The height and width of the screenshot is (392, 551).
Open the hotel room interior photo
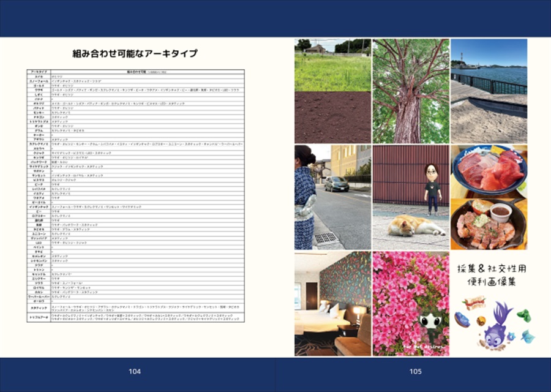pos(332,303)
